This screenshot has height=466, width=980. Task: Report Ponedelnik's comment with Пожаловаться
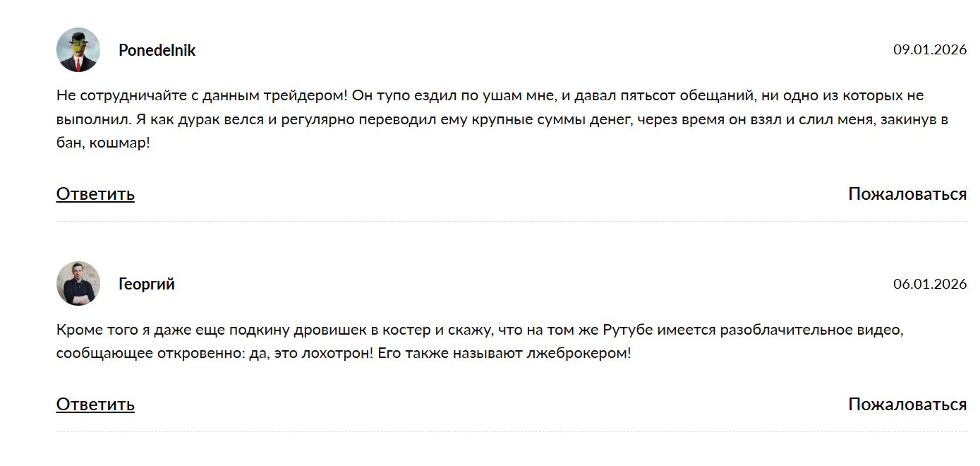coord(907,194)
